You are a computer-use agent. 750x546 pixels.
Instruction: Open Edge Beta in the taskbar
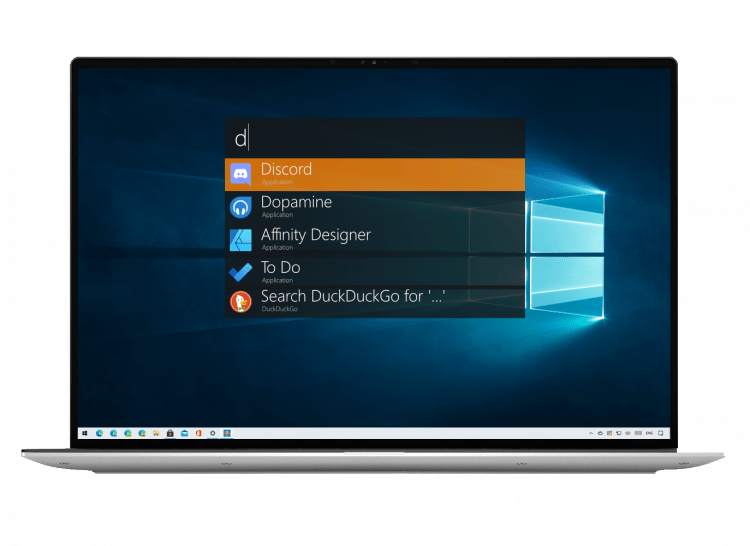click(x=114, y=433)
